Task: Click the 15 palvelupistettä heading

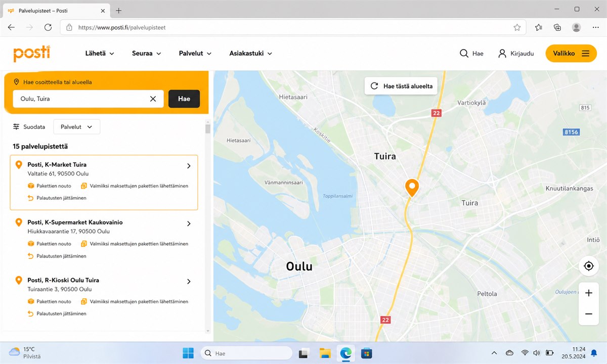Action: coord(40,146)
